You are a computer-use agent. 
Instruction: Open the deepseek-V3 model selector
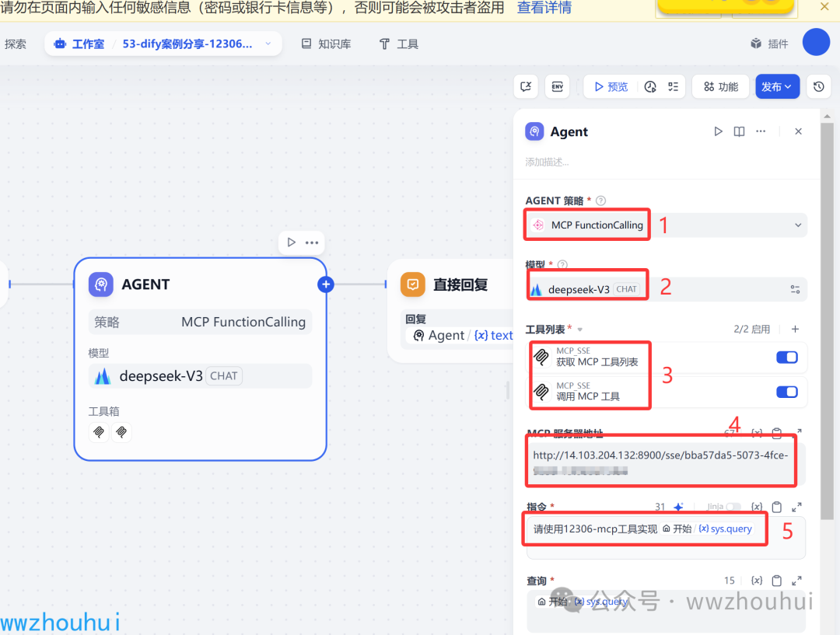(653, 290)
